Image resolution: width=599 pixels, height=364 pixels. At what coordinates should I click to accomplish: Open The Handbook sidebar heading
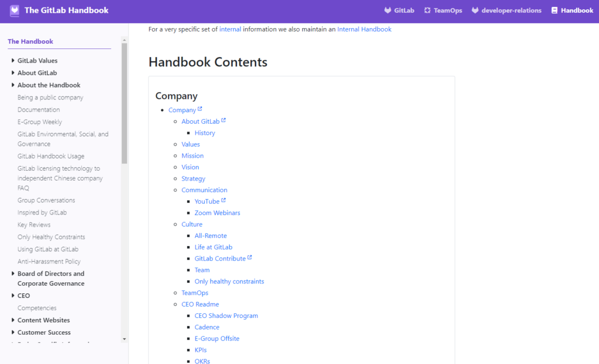coord(30,41)
